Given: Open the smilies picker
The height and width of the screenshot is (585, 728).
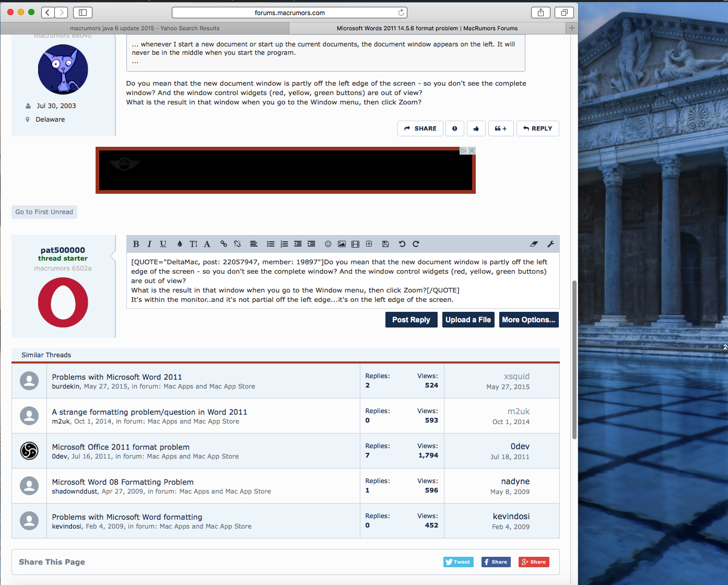Looking at the screenshot, I should point(328,244).
